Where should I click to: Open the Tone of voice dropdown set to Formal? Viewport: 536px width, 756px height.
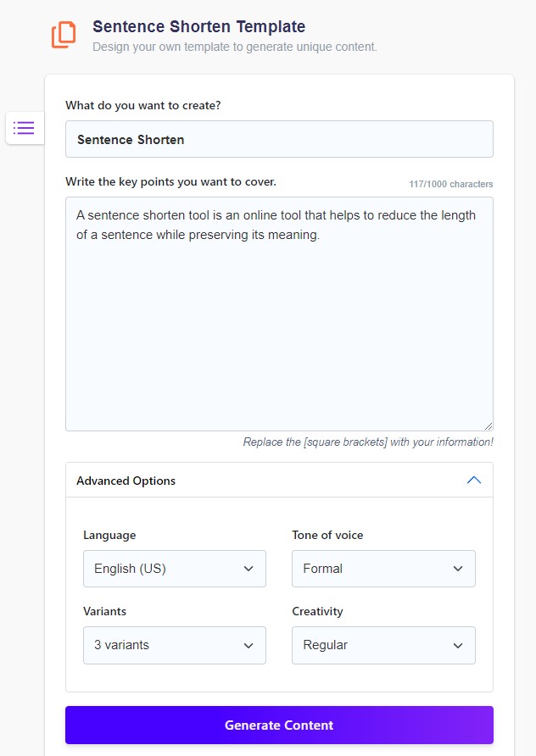tap(383, 569)
